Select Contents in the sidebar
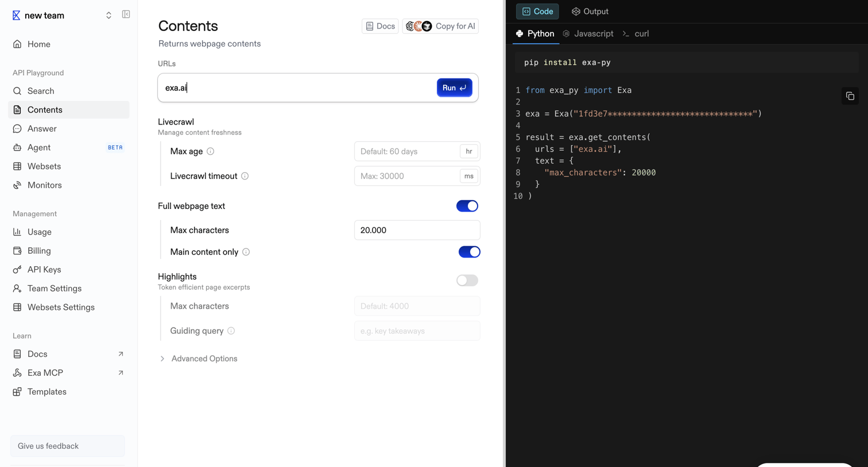The width and height of the screenshot is (868, 467). [x=69, y=110]
